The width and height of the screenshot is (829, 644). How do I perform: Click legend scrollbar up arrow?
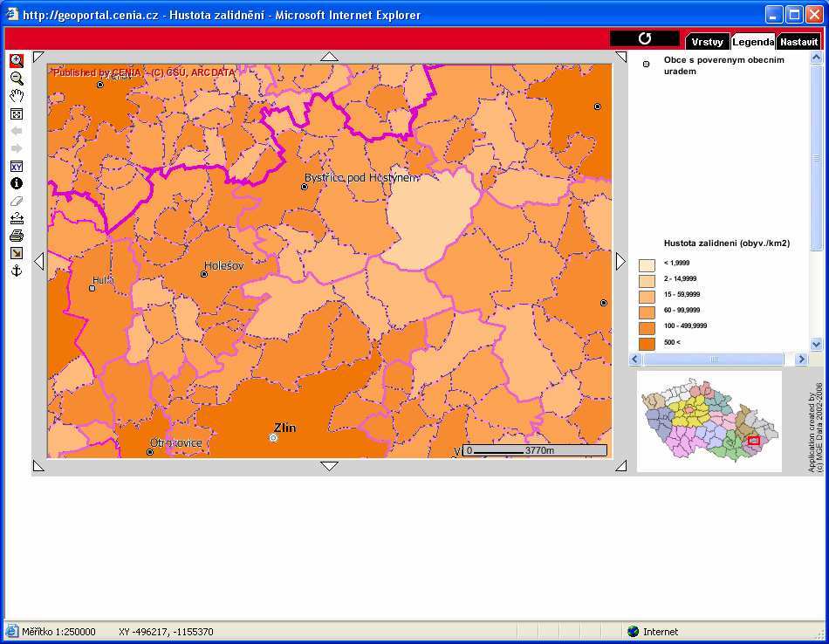[816, 57]
